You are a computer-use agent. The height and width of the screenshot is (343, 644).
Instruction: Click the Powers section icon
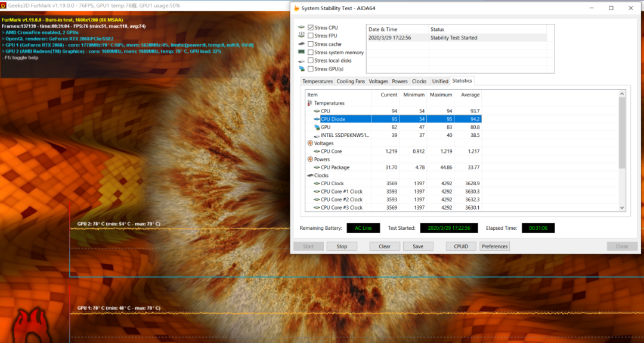310,159
